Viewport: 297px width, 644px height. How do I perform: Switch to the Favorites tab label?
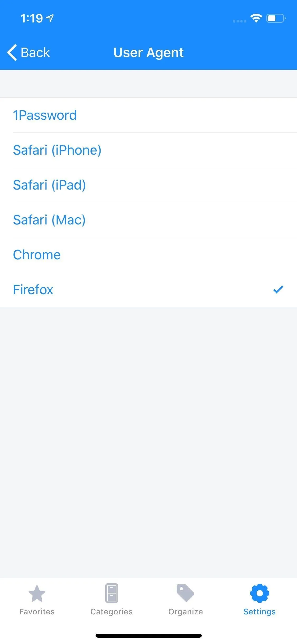[37, 612]
